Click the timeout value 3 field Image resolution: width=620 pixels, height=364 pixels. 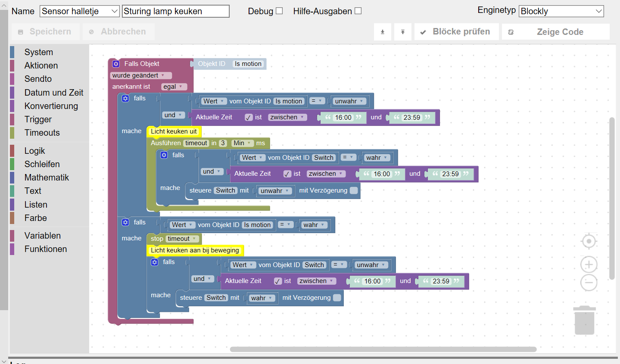(x=223, y=143)
